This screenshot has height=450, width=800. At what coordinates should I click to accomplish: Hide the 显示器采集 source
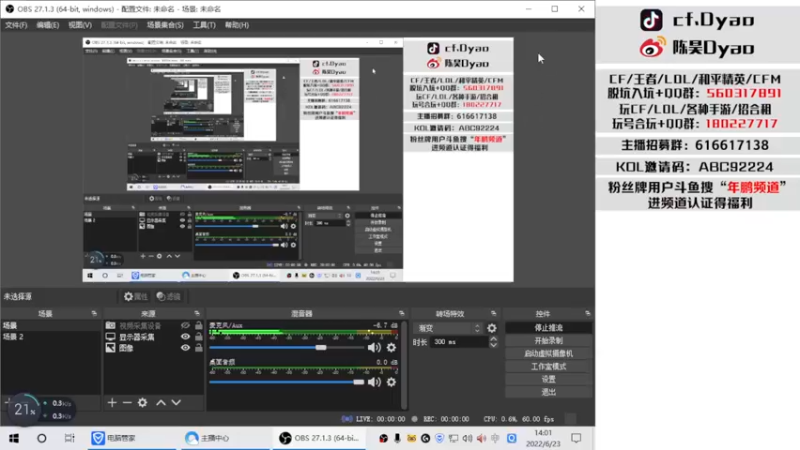coord(185,337)
